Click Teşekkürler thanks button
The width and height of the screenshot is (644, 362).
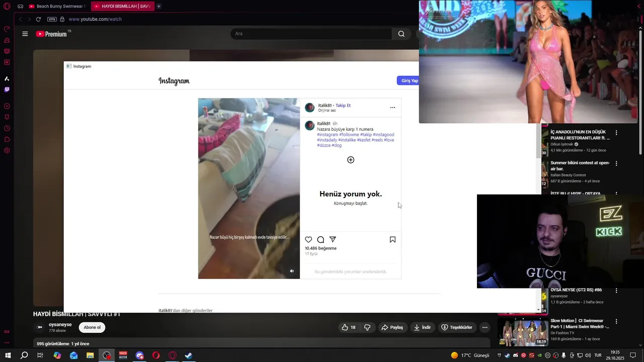(457, 327)
